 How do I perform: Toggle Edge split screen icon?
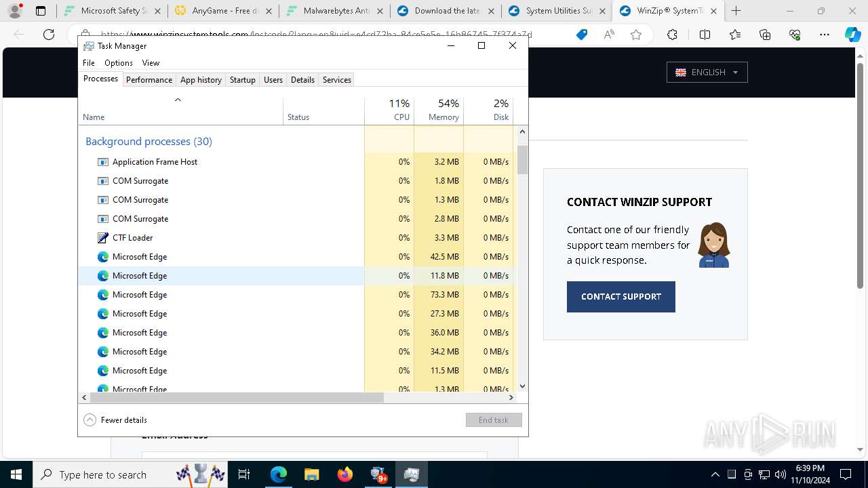coord(705,35)
